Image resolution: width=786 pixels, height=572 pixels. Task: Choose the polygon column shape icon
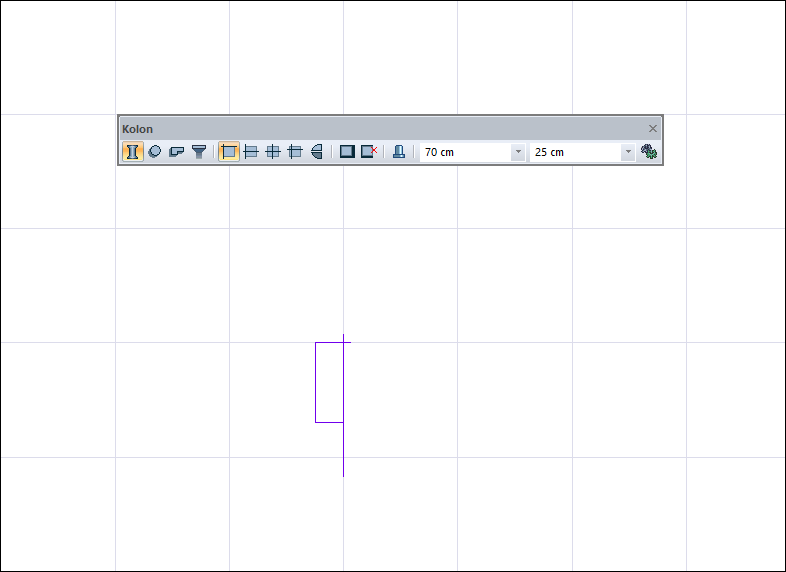pyautogui.click(x=176, y=151)
